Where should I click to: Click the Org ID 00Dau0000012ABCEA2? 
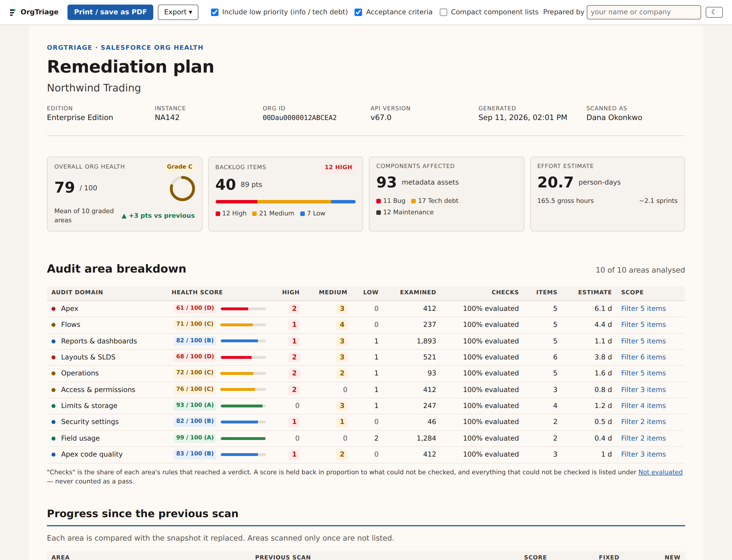(300, 118)
